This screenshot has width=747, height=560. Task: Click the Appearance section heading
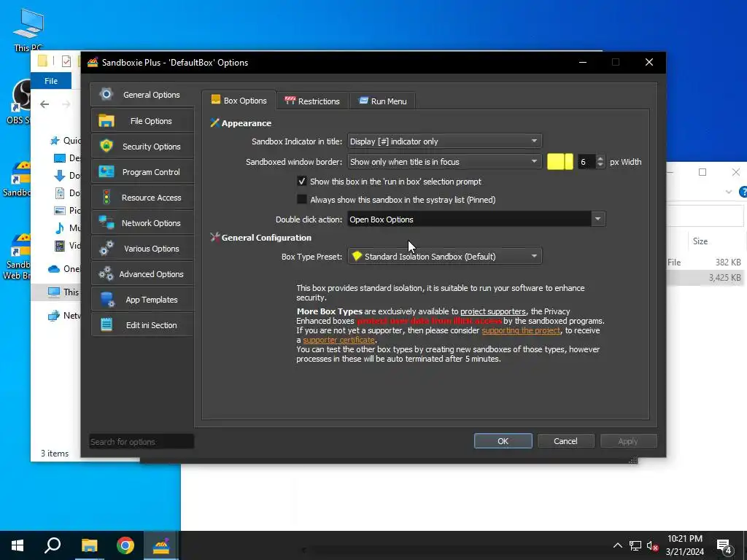(x=247, y=123)
